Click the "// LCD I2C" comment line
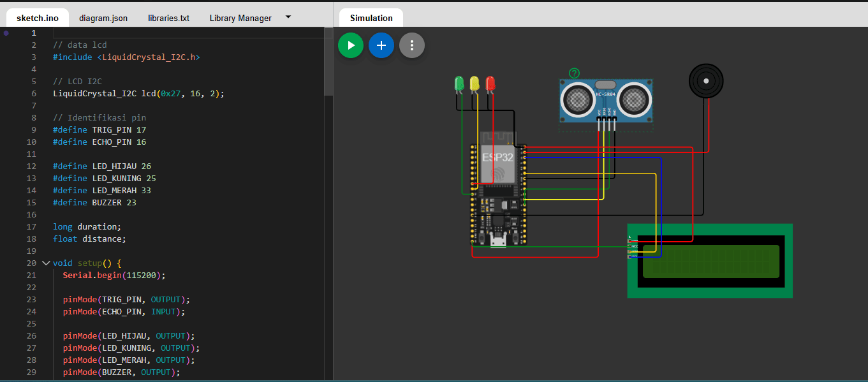Screen dimensions: 868x382 click(77, 81)
